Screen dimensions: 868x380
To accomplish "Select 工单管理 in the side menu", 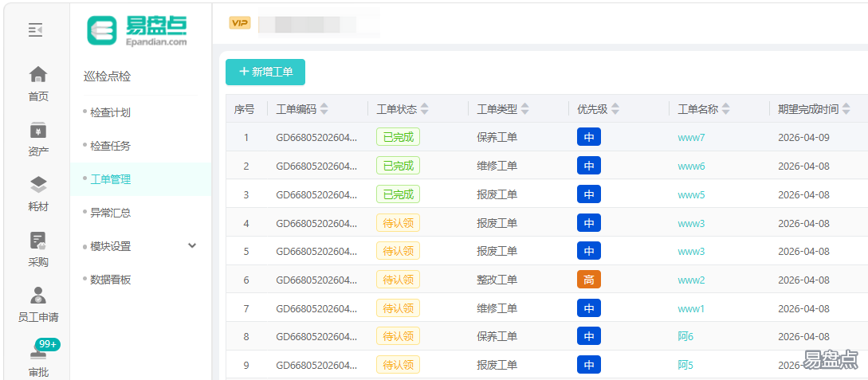I will coord(140,179).
